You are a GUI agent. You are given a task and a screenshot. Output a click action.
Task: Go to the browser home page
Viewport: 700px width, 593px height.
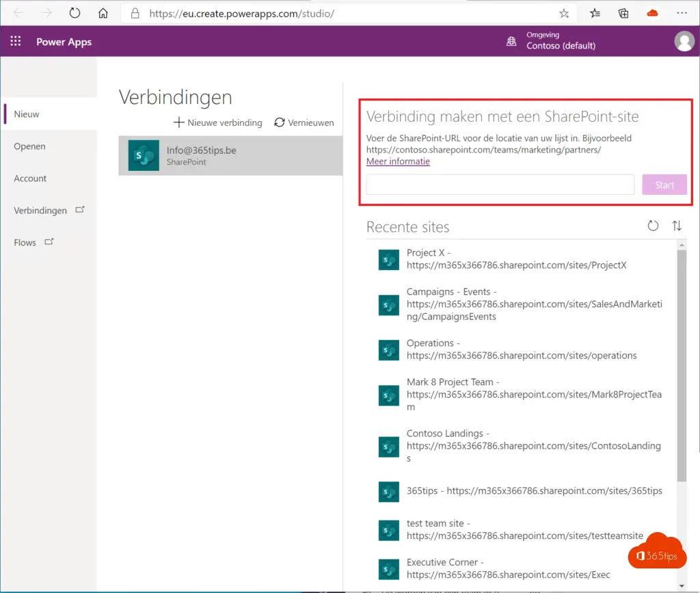click(x=103, y=13)
